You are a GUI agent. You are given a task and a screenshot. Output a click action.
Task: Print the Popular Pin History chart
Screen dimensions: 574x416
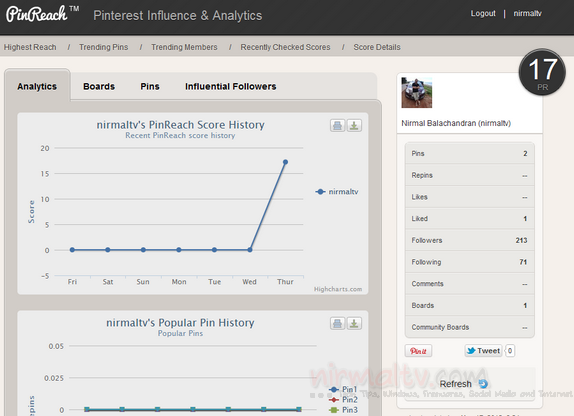click(337, 323)
